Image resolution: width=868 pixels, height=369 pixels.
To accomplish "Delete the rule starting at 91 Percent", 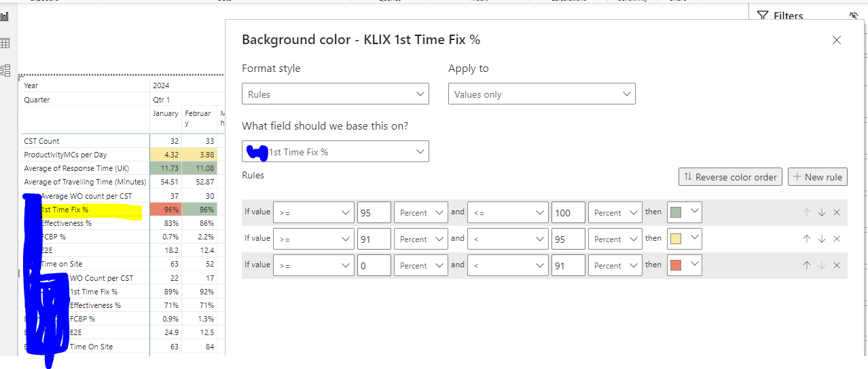I will pos(837,239).
